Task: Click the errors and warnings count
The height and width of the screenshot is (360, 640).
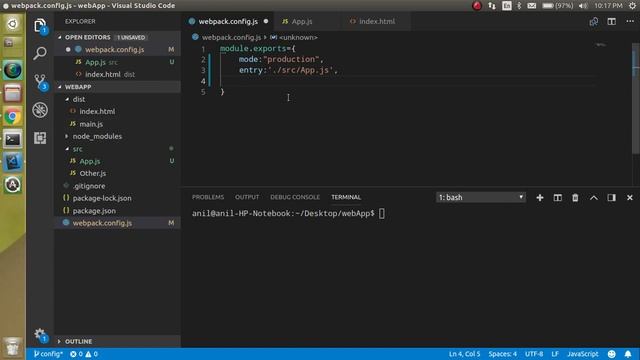Action: click(84, 354)
